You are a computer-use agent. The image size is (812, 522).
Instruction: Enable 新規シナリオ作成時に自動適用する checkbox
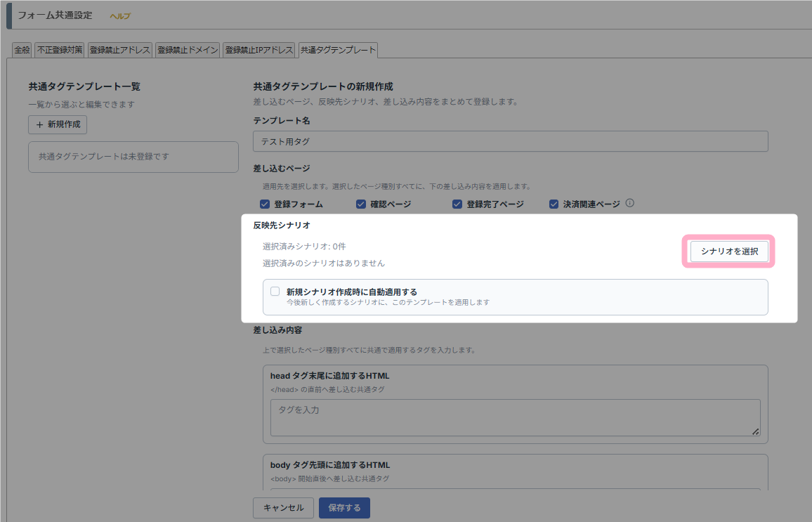(275, 292)
